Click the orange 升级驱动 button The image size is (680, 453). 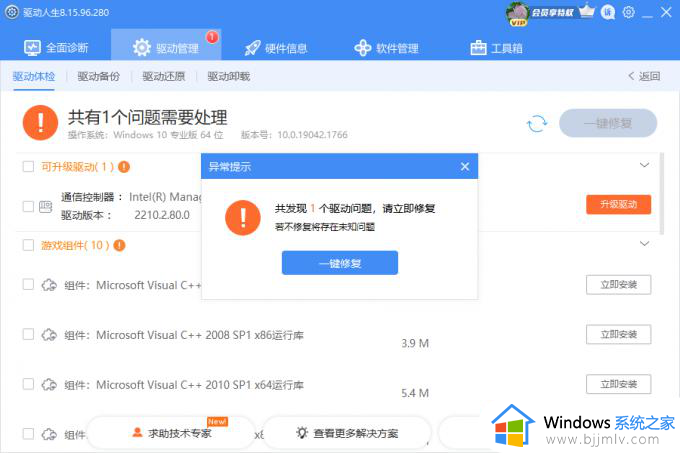(618, 204)
